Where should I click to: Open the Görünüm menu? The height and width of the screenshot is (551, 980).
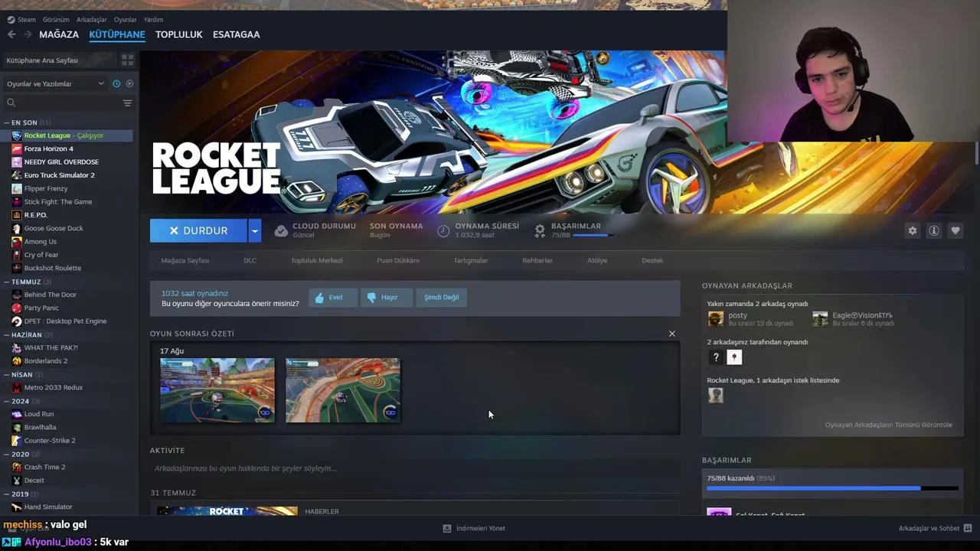tap(56, 20)
